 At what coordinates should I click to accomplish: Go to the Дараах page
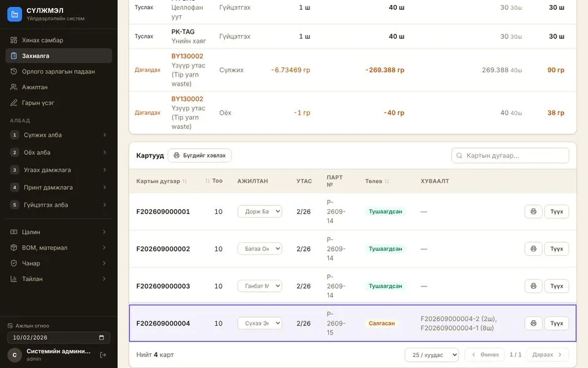coord(548,355)
